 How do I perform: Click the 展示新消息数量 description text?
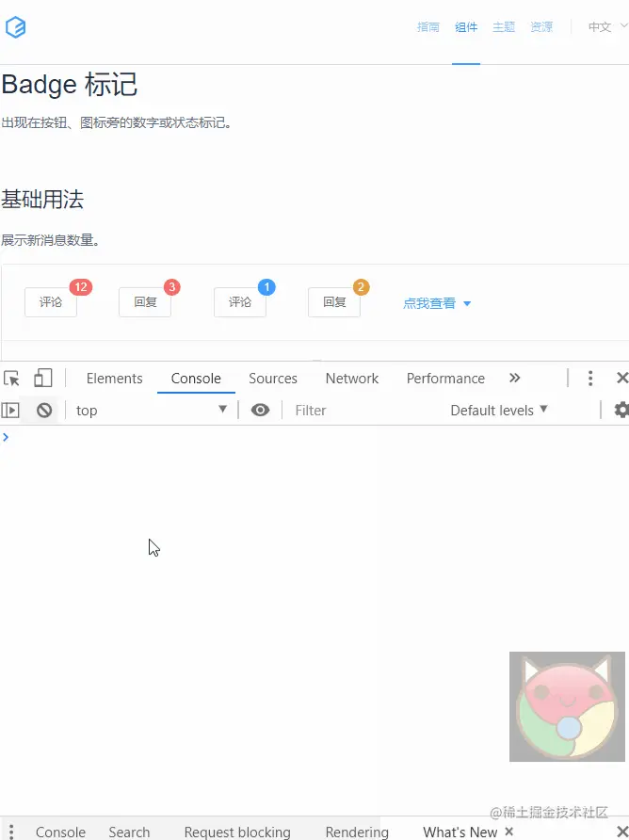click(x=50, y=240)
